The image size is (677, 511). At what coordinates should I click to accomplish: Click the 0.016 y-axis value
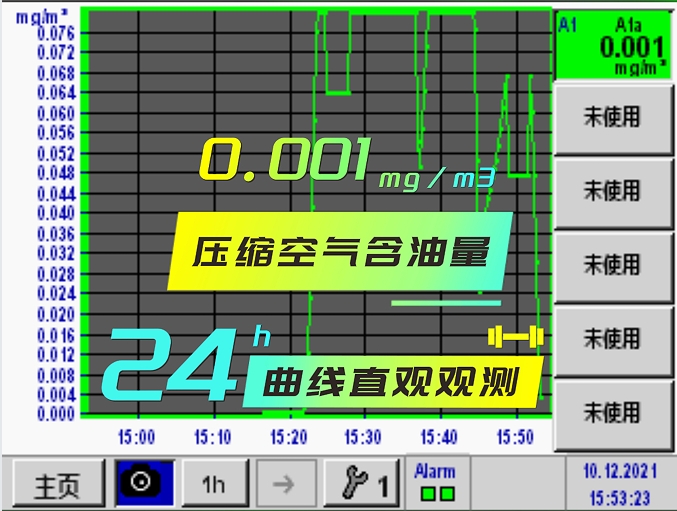tap(56, 335)
